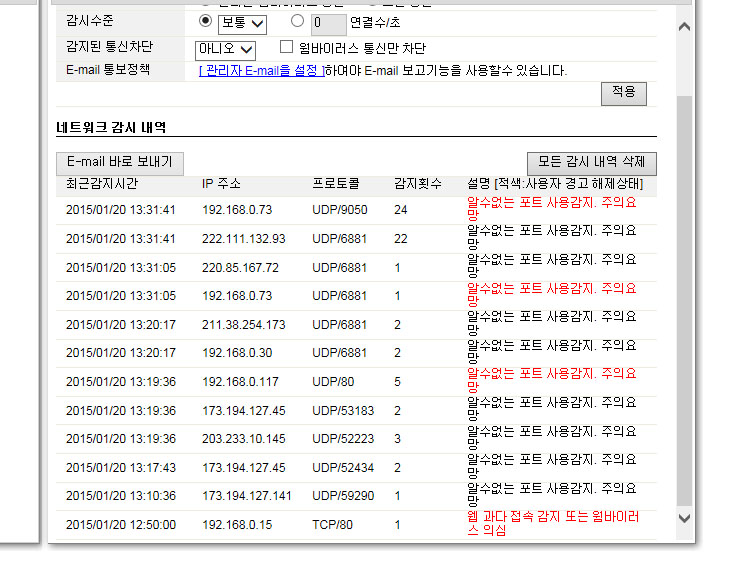Screen dimensions: 729x579
Task: Select IP address 203.233.10.145
Action: coord(244,439)
